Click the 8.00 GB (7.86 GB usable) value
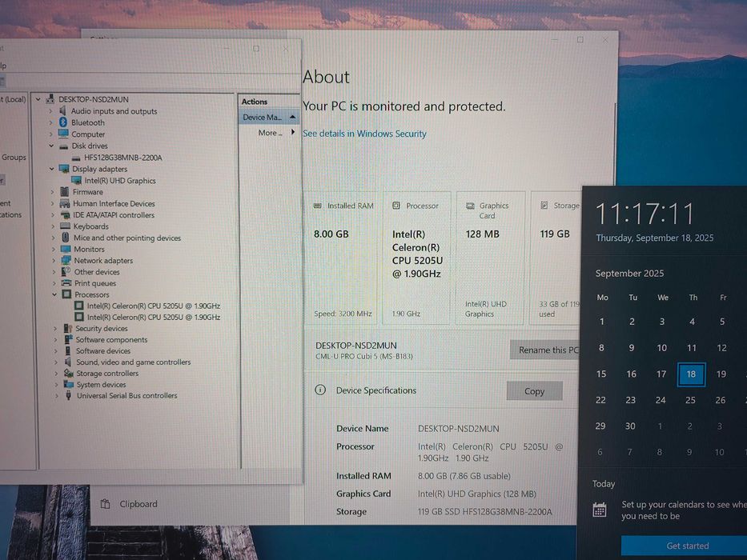Viewport: 747px width, 560px height. click(464, 476)
